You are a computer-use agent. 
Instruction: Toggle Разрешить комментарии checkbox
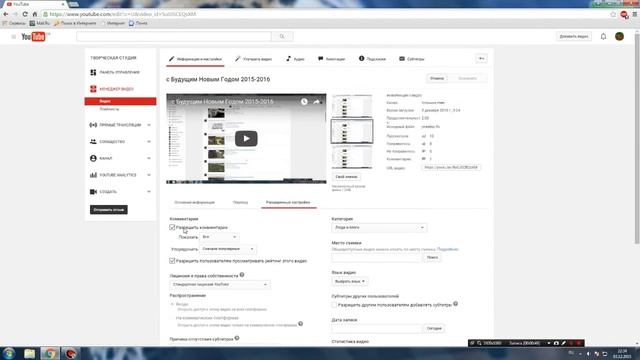tap(172, 227)
